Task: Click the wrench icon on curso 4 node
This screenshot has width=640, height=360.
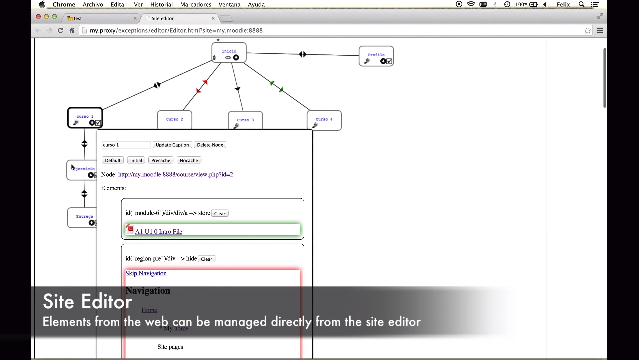Action: point(315,126)
